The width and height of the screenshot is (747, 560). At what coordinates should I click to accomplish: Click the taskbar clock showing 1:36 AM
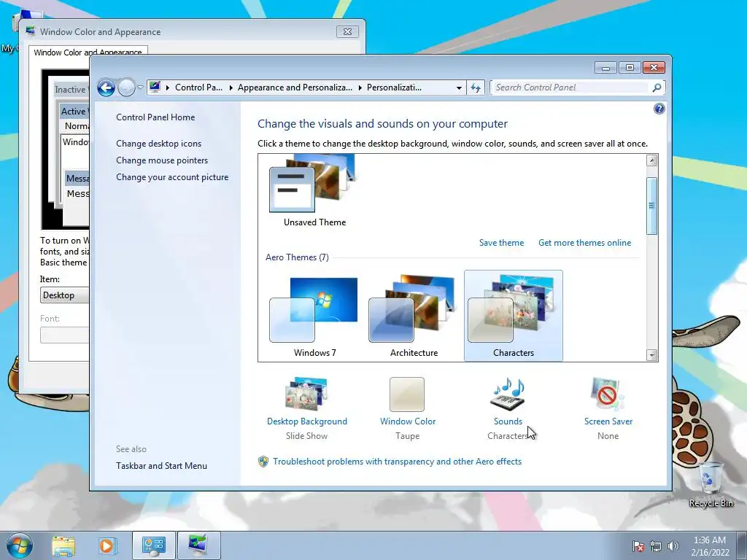(710, 546)
